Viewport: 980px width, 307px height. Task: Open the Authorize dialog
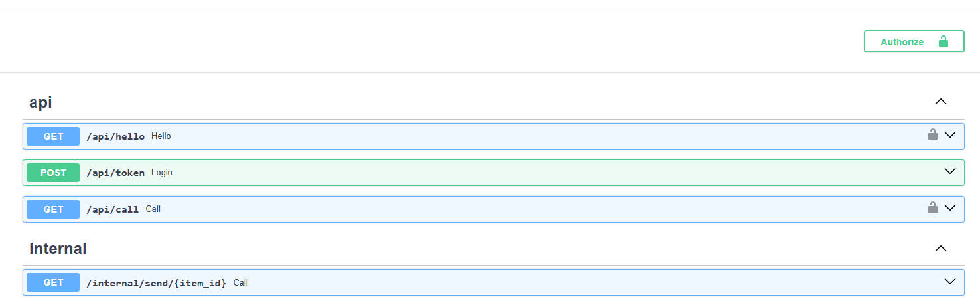coord(914,41)
